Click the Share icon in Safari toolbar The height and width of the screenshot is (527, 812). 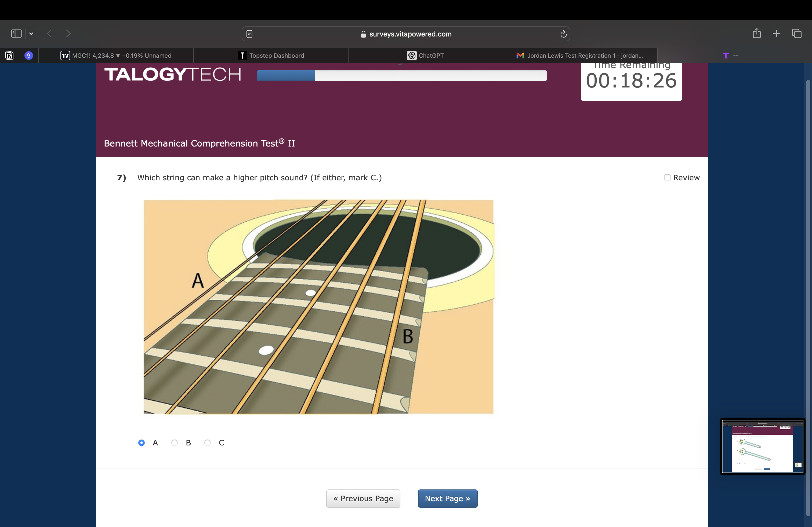pos(757,33)
